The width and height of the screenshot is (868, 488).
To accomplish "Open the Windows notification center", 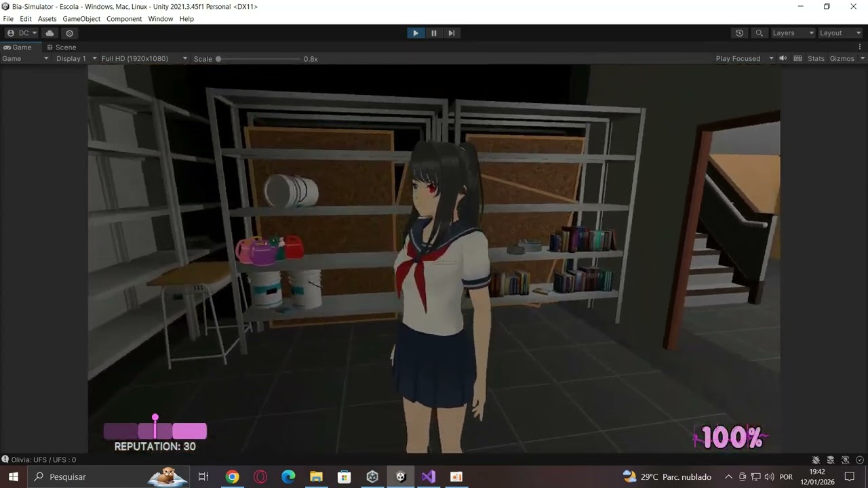I will [850, 476].
